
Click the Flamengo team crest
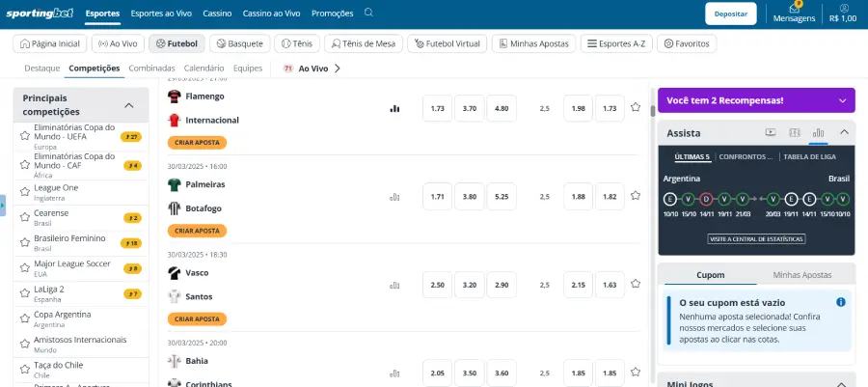pyautogui.click(x=175, y=97)
